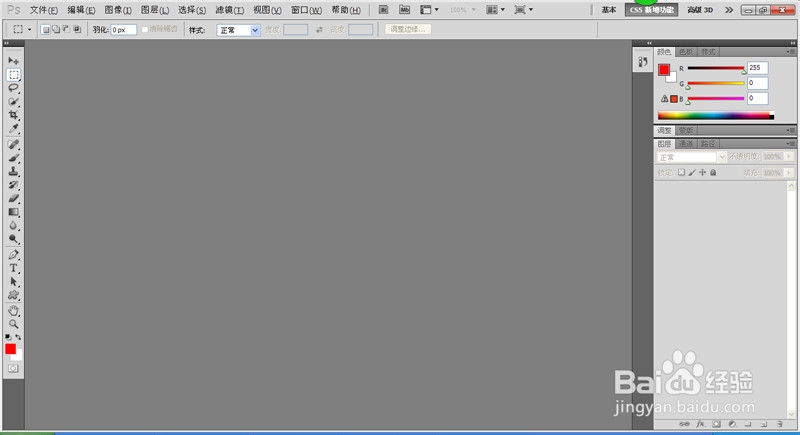Choose Subtract from Selection mode

tap(66, 30)
